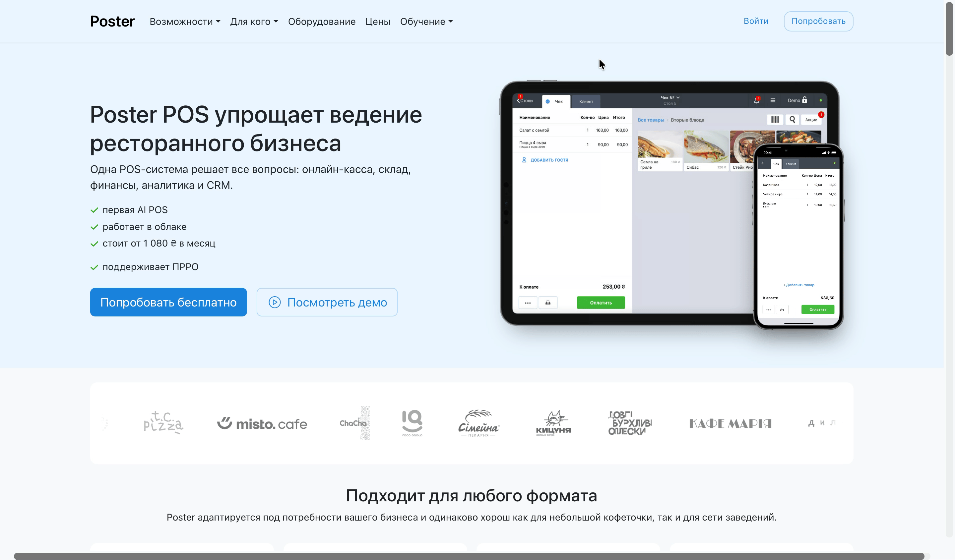Select the Чек tab on phone

click(776, 164)
